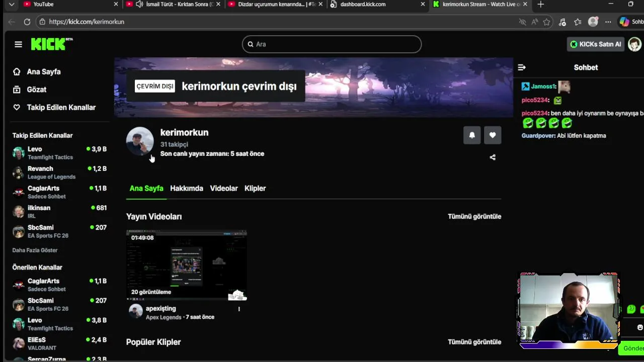The image size is (644, 362).
Task: Follow kerimorkun with the heart button
Action: tap(493, 135)
